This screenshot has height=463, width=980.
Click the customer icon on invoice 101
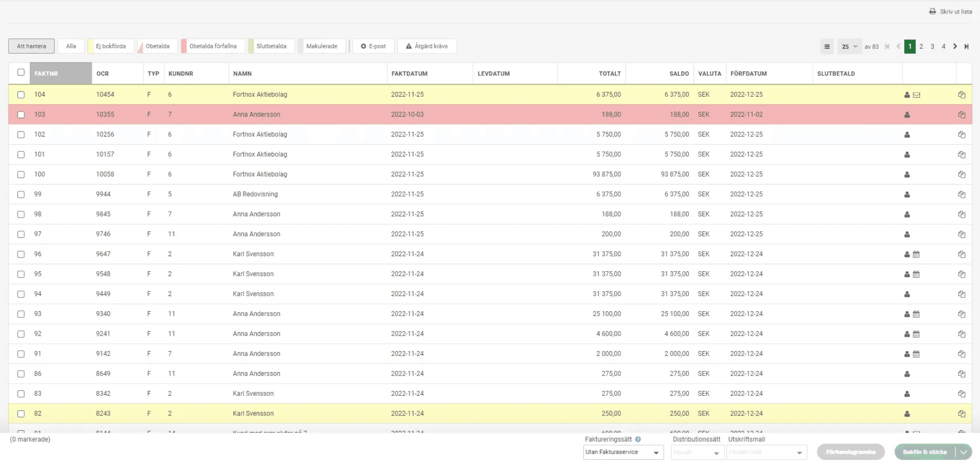point(907,154)
